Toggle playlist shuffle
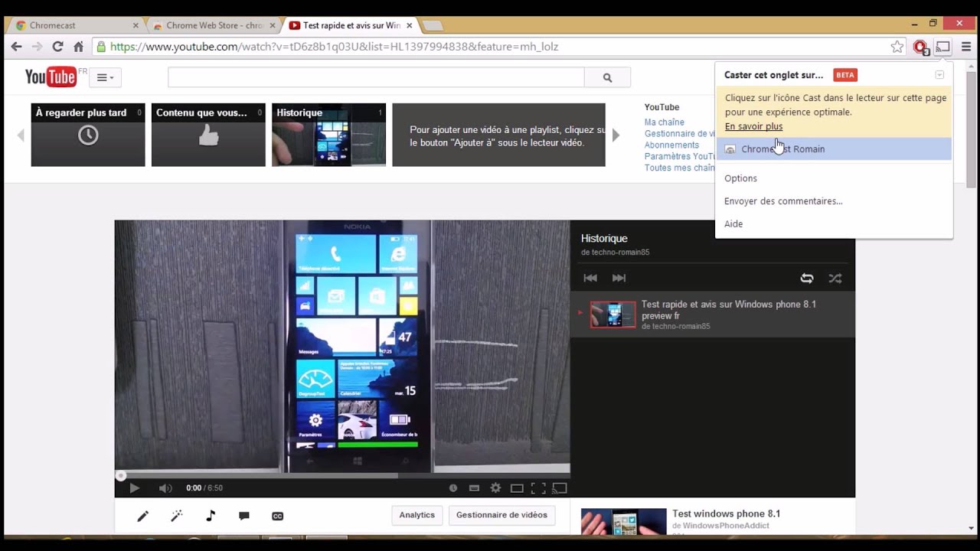 835,279
